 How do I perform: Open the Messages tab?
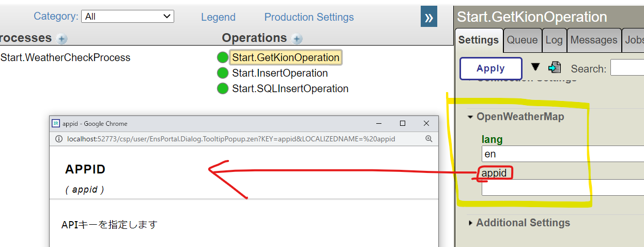click(593, 40)
